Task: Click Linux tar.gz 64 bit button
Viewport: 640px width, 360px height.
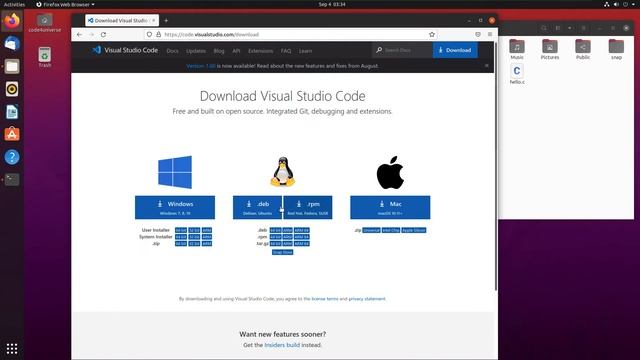Action: [x=276, y=244]
